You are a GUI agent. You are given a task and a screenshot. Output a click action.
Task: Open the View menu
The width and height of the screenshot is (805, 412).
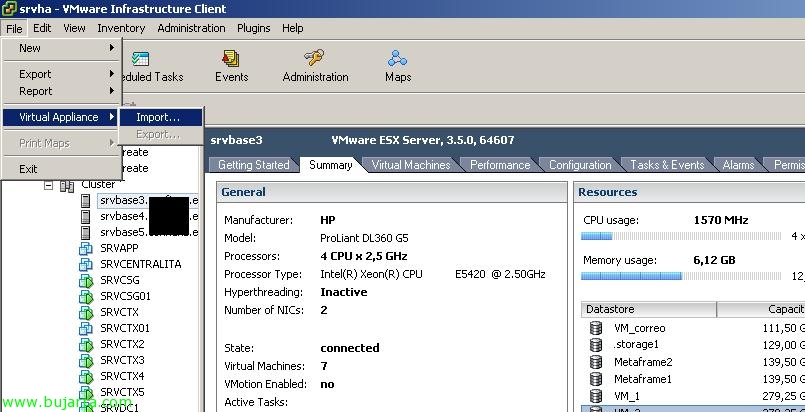point(74,28)
